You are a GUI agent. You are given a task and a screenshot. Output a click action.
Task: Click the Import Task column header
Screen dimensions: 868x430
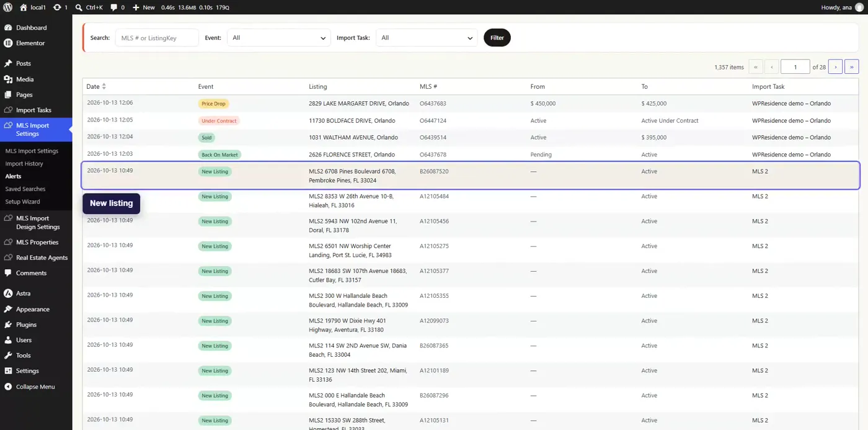(768, 87)
